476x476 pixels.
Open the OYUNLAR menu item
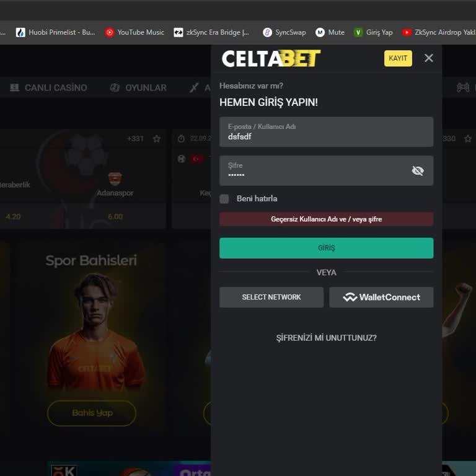pos(138,88)
